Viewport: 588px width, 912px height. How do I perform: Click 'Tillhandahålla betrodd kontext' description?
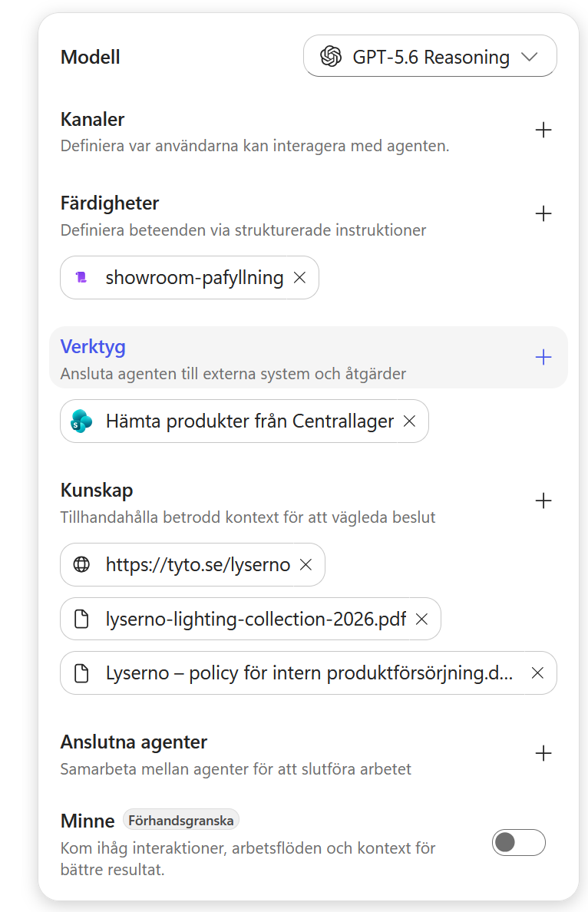tap(248, 517)
